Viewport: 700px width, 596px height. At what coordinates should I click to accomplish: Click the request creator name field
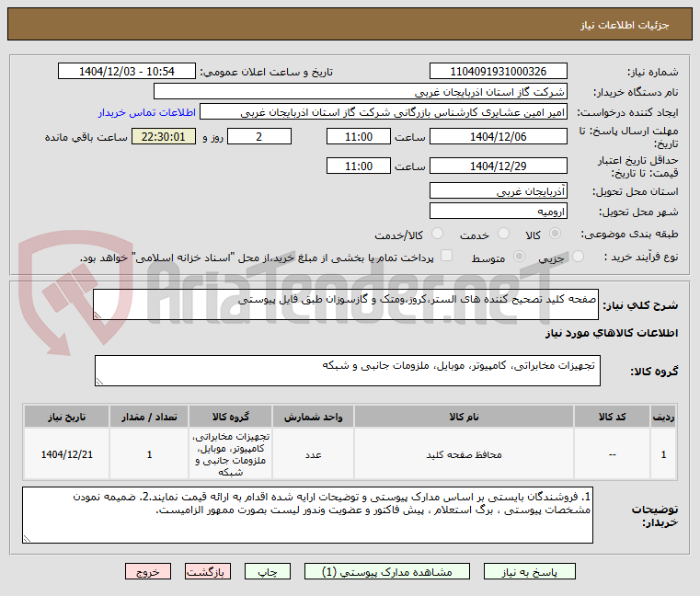click(x=384, y=112)
